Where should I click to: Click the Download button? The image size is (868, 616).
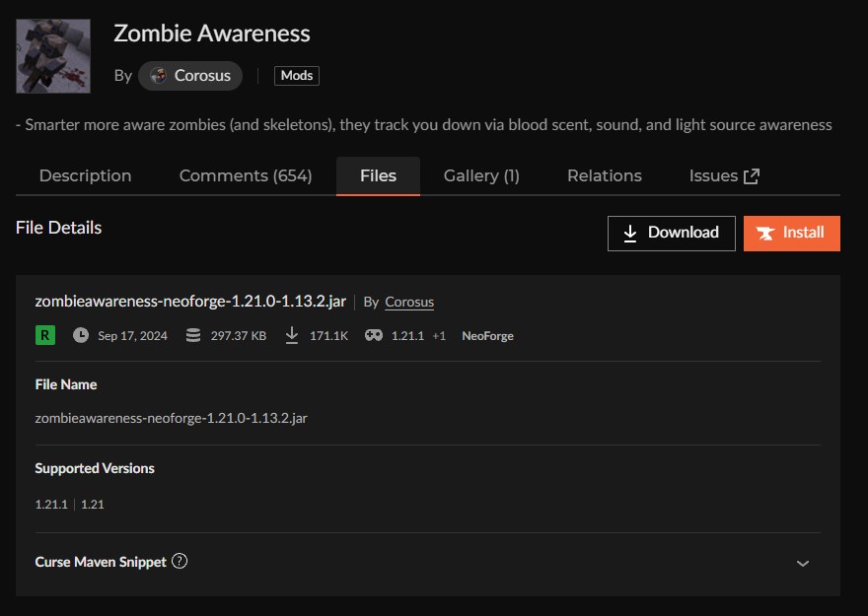tap(671, 233)
